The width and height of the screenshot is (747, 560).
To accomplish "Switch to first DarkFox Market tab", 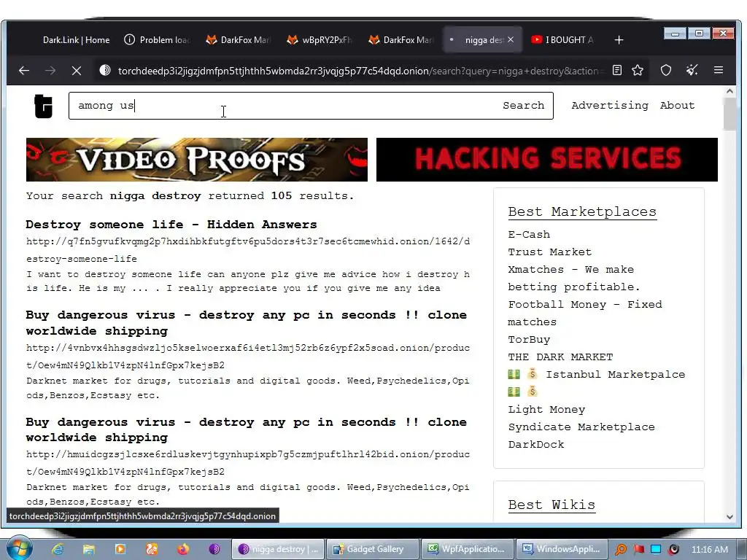I will (239, 40).
